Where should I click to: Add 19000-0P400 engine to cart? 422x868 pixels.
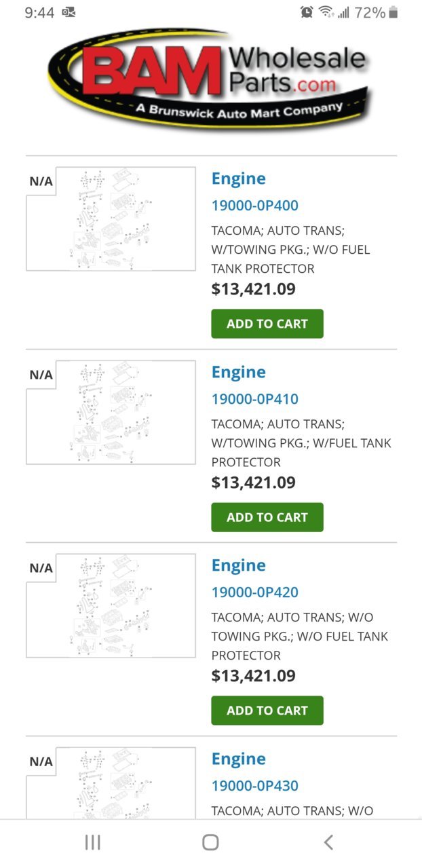[x=267, y=324]
